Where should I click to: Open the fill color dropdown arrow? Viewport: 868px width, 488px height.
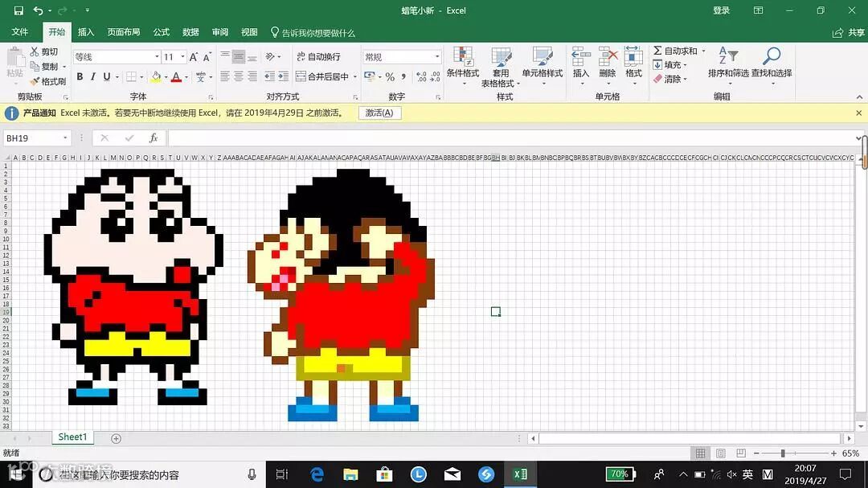166,76
